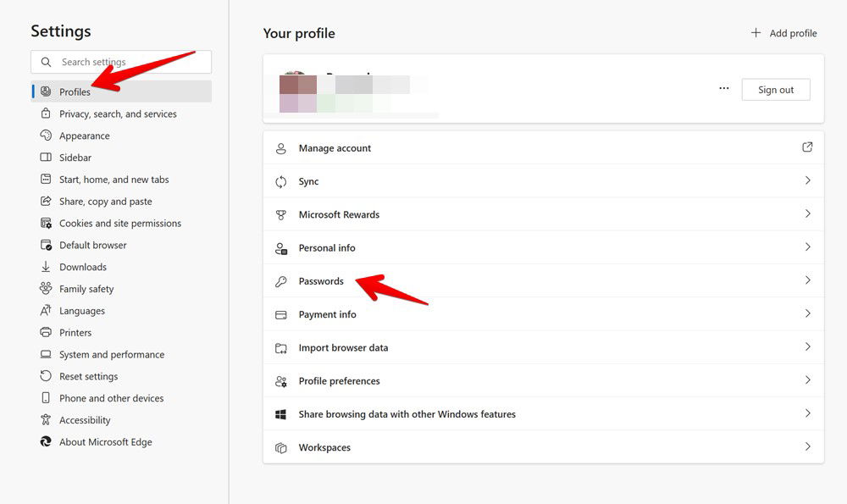
Task: Expand Import browser data options
Action: coord(806,347)
